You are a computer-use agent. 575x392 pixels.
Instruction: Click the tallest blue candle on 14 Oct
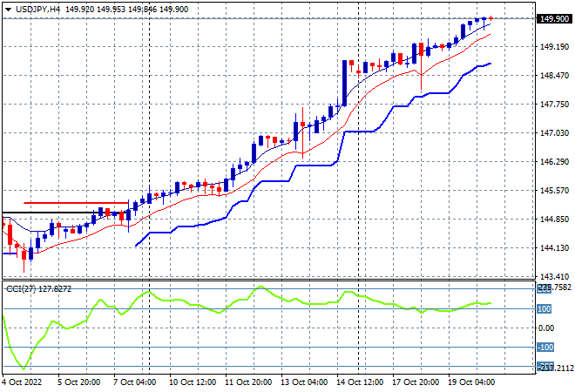[x=344, y=84]
